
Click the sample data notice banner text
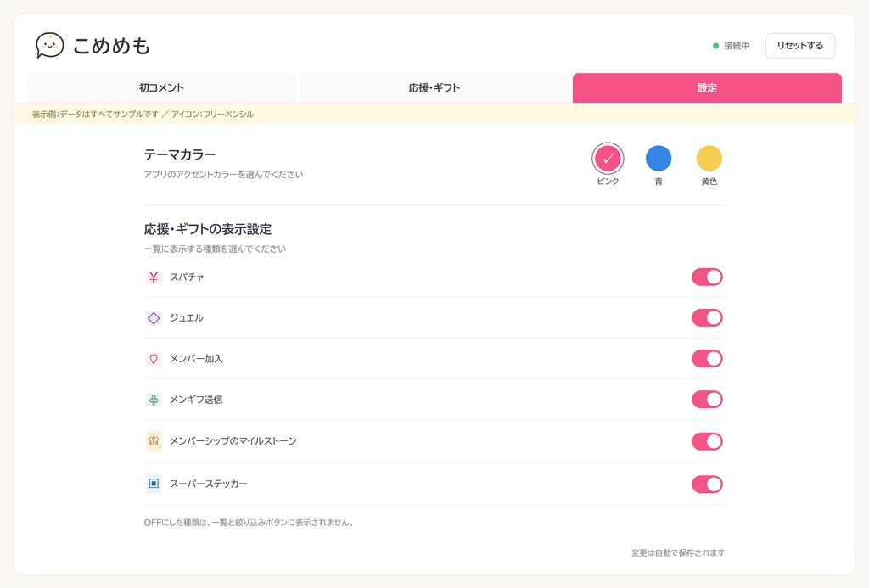coord(143,115)
